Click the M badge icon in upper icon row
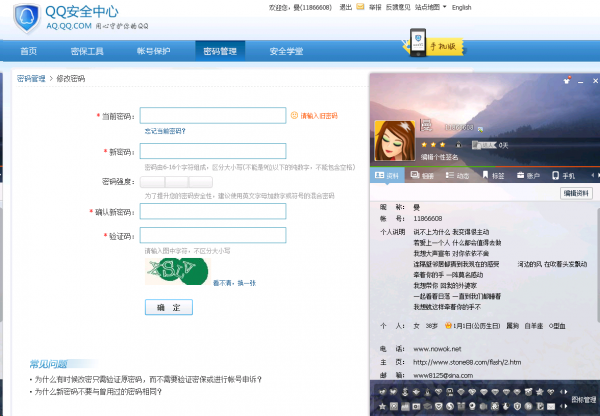 click(x=450, y=392)
